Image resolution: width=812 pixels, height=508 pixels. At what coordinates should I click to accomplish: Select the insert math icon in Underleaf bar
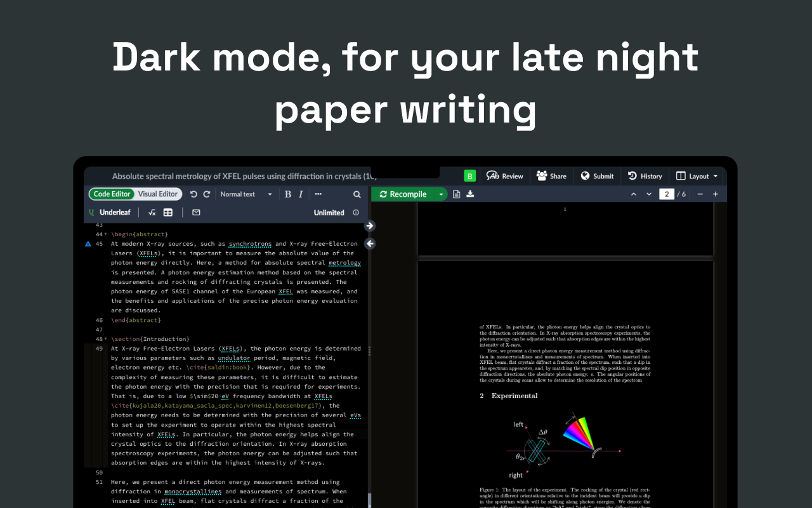(152, 212)
